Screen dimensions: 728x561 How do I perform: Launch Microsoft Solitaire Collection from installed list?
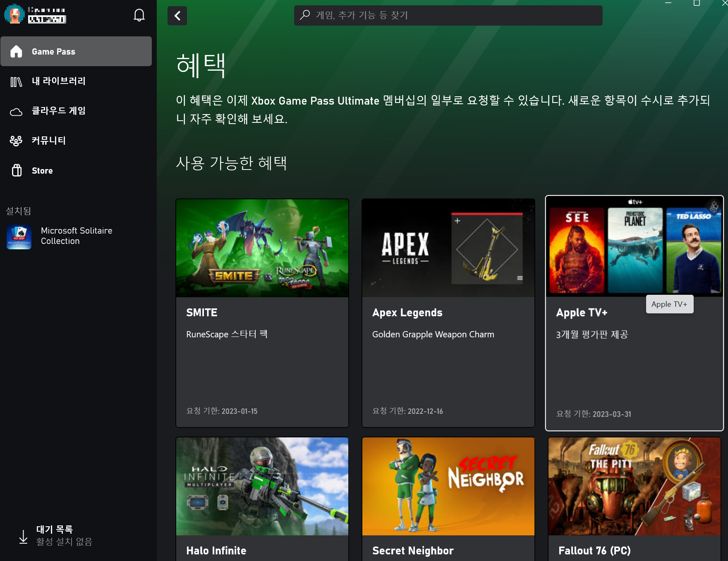pyautogui.click(x=76, y=236)
